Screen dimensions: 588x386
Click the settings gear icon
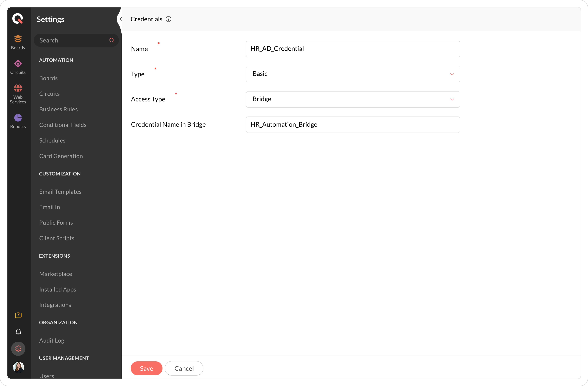coord(18,348)
